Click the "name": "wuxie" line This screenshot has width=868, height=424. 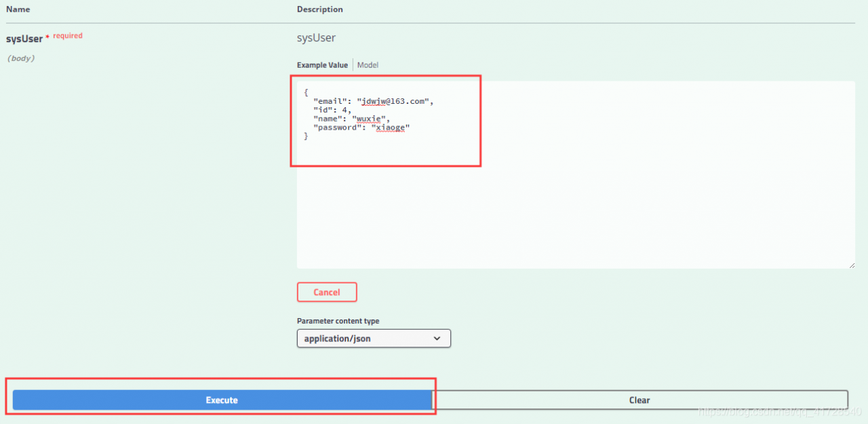pyautogui.click(x=351, y=119)
